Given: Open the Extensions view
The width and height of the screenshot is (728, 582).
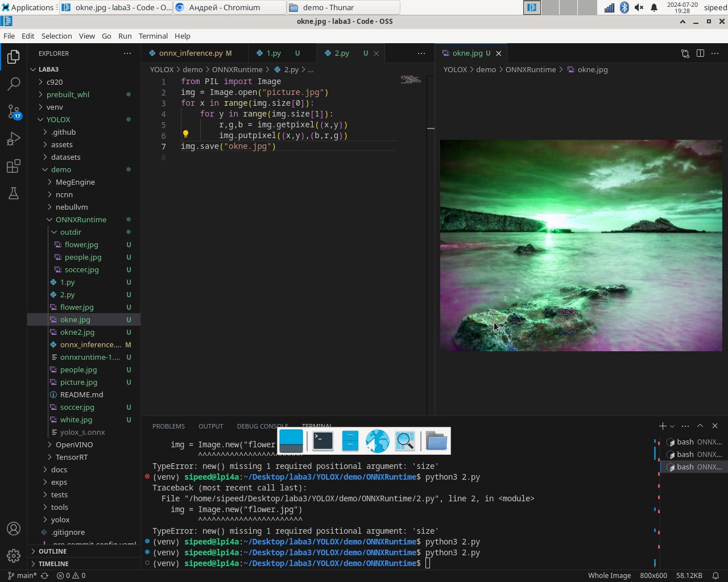Looking at the screenshot, I should click(14, 167).
